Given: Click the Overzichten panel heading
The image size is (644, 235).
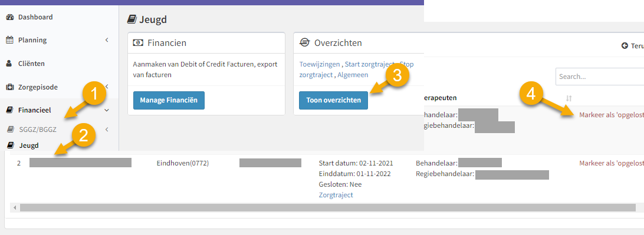Looking at the screenshot, I should click(338, 42).
